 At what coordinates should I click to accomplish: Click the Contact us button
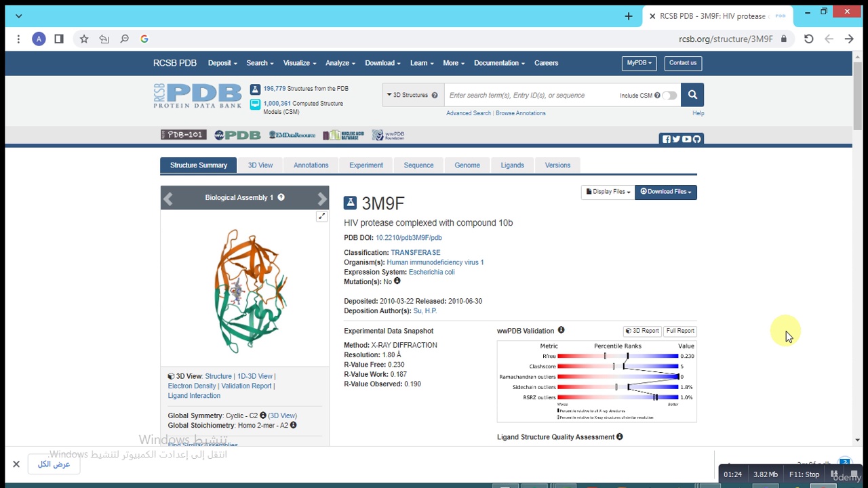tap(683, 63)
